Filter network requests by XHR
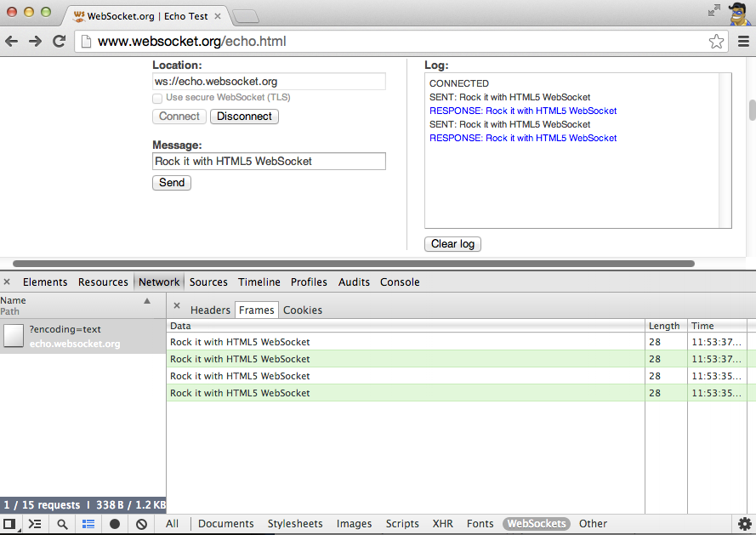756x535 pixels. click(x=442, y=524)
